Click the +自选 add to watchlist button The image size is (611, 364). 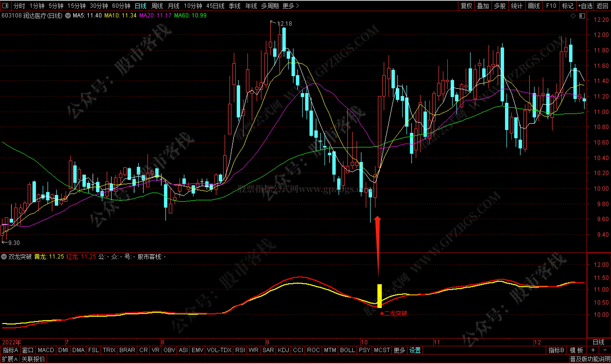[x=585, y=6]
